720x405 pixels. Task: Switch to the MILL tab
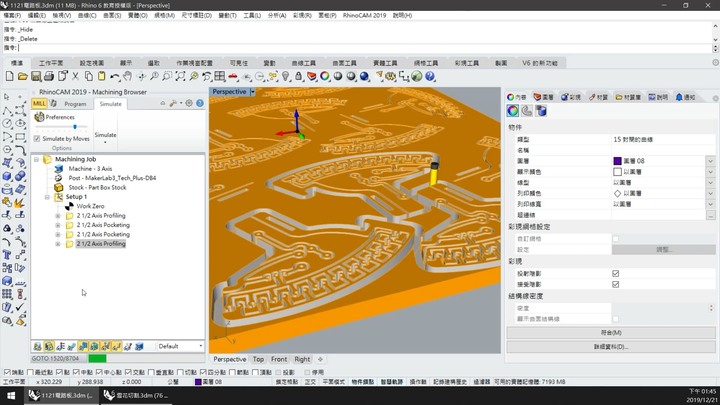[x=39, y=104]
